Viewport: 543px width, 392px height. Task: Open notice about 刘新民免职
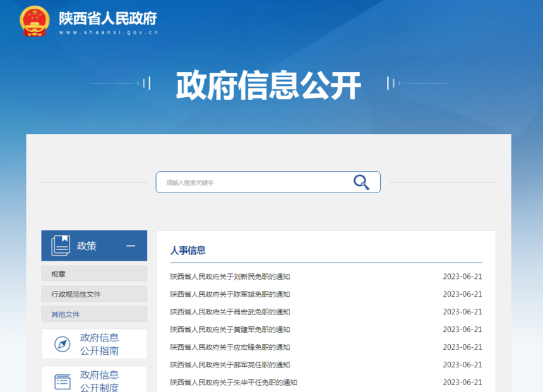(230, 276)
